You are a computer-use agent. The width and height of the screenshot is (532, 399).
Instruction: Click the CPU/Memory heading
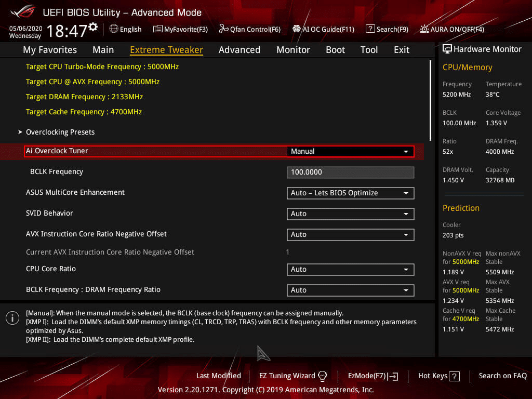[x=467, y=67]
